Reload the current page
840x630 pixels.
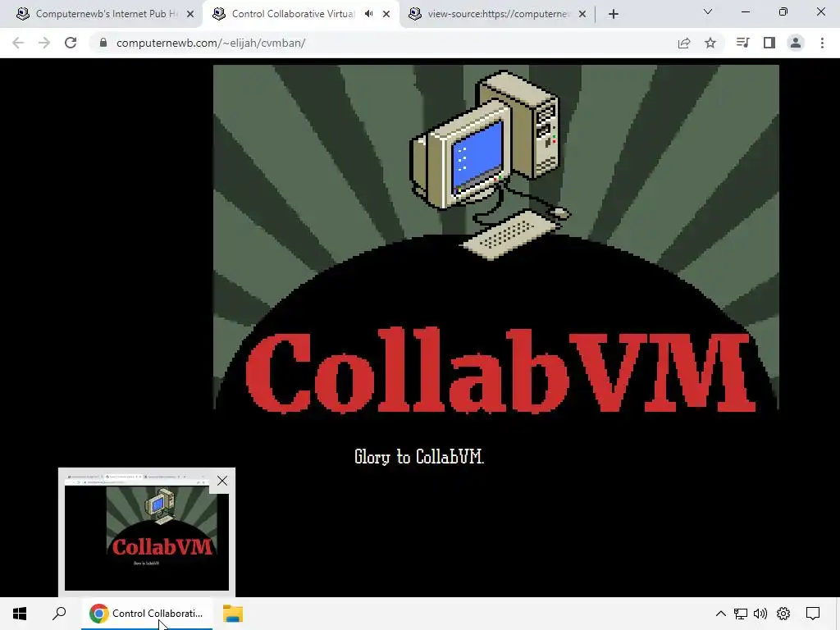pos(71,43)
